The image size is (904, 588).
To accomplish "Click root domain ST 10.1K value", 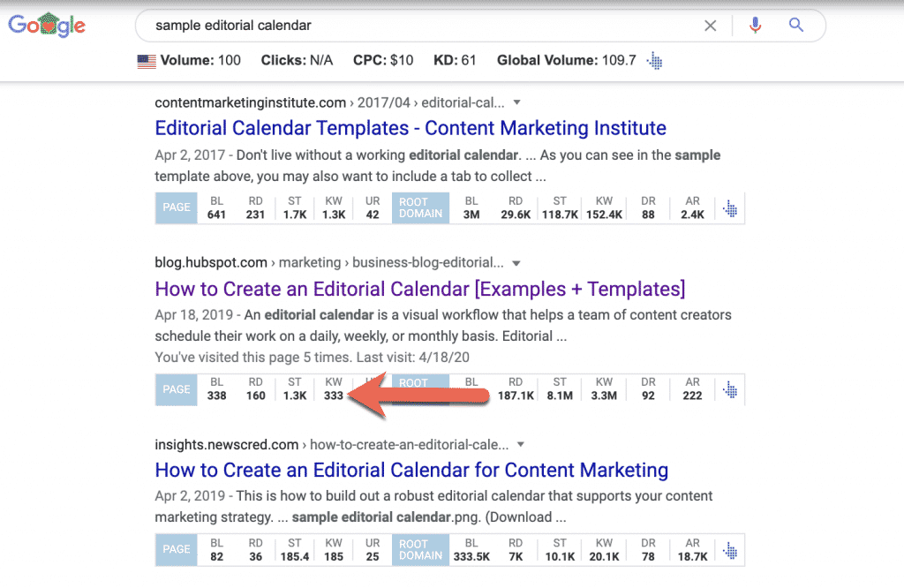I will pyautogui.click(x=560, y=550).
